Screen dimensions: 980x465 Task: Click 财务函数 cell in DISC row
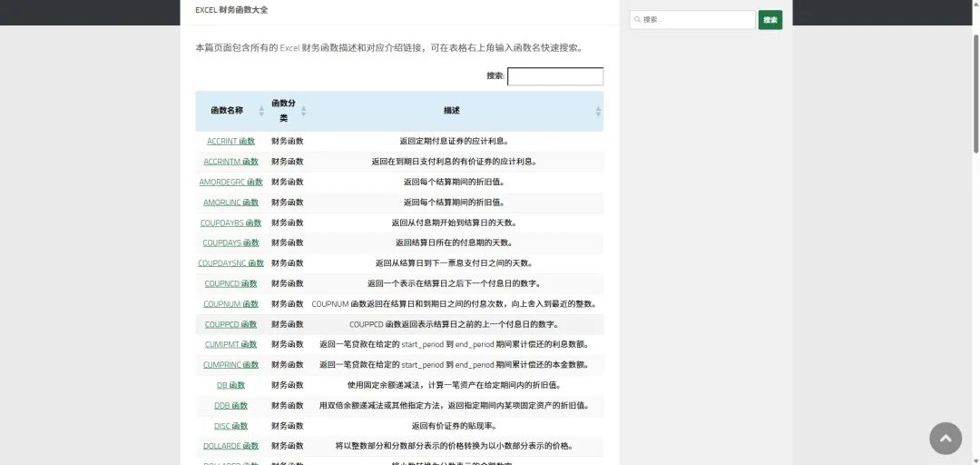288,426
